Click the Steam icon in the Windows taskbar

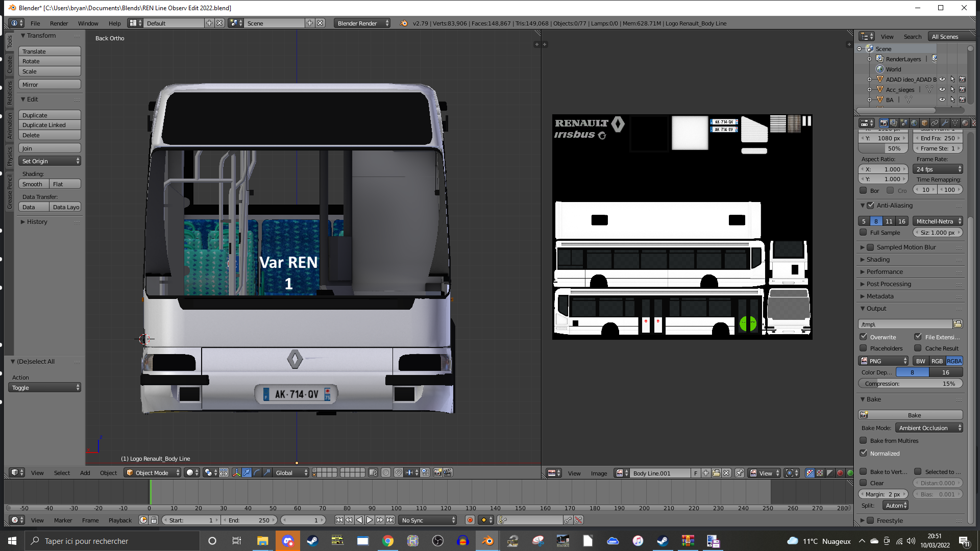(x=312, y=541)
